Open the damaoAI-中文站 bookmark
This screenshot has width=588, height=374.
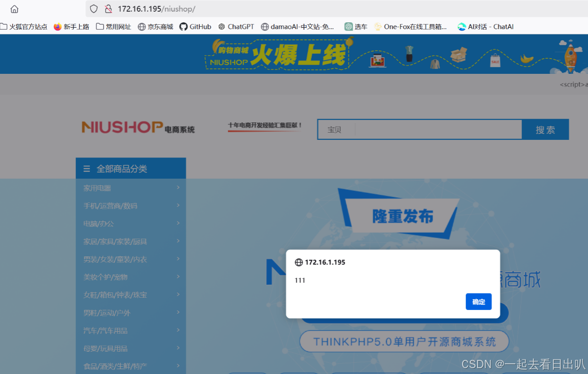click(298, 27)
